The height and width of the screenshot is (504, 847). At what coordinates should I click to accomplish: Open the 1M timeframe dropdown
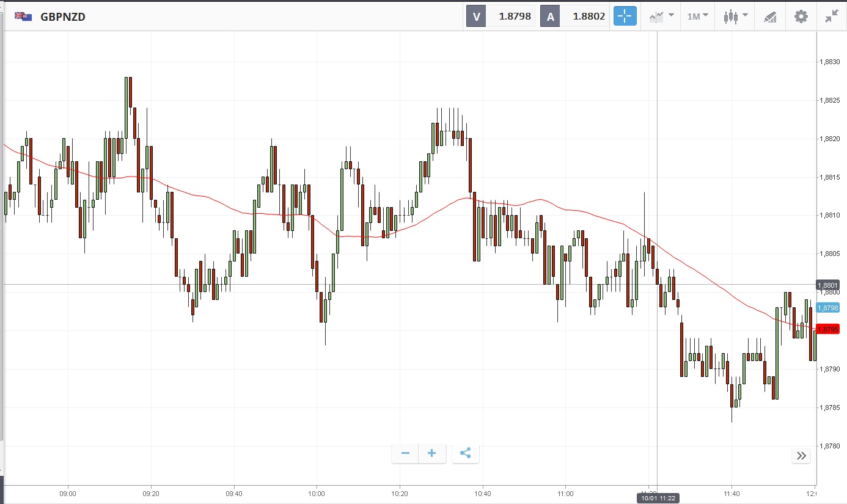pyautogui.click(x=697, y=16)
